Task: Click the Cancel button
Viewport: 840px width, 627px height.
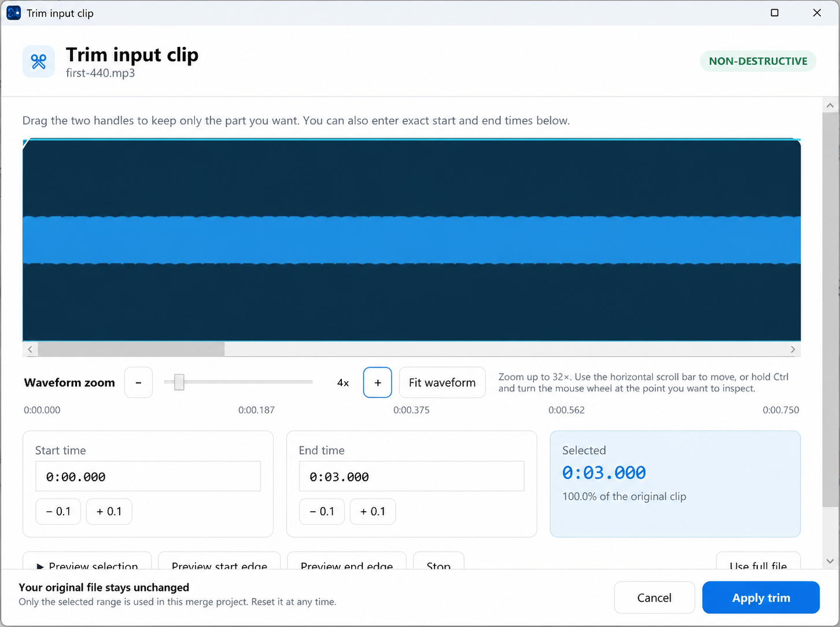Action: (x=654, y=597)
